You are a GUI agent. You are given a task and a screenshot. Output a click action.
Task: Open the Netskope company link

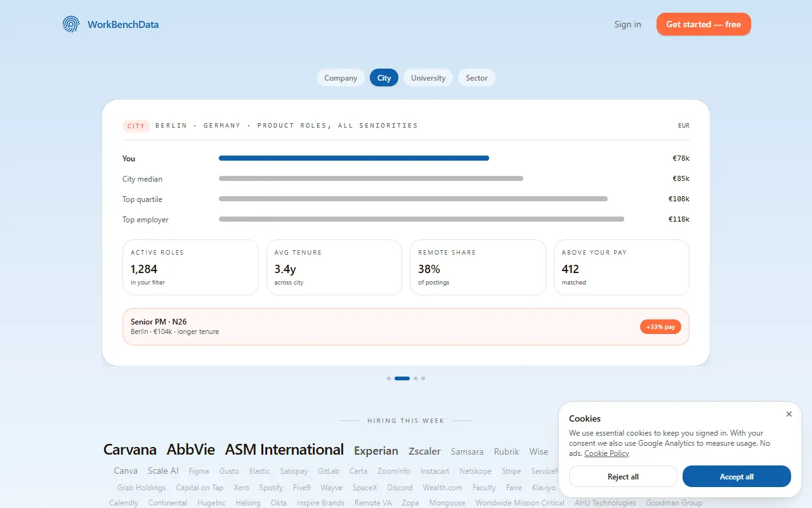[476, 471]
